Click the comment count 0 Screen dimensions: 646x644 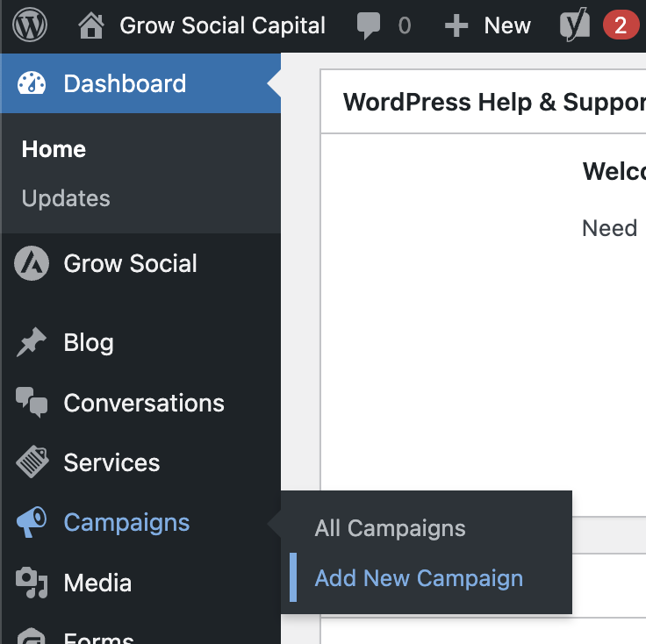[405, 26]
